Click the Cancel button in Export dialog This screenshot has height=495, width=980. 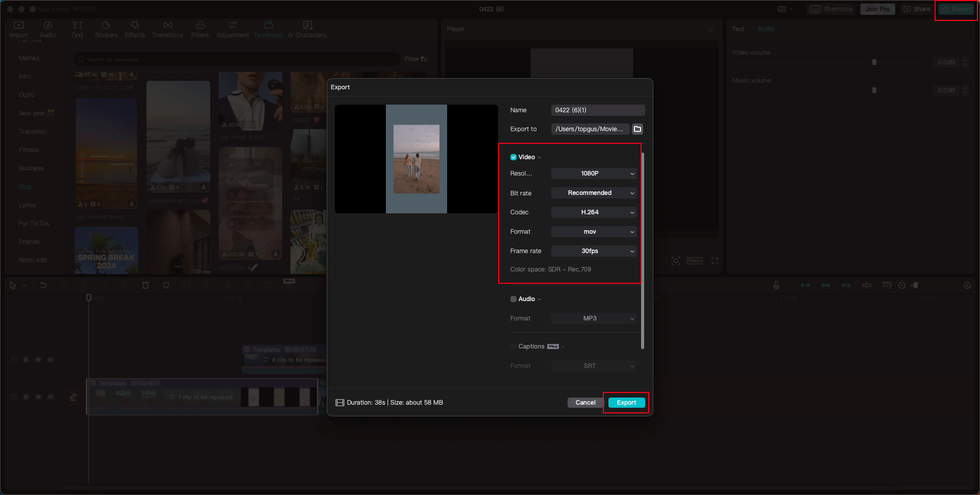coord(585,402)
